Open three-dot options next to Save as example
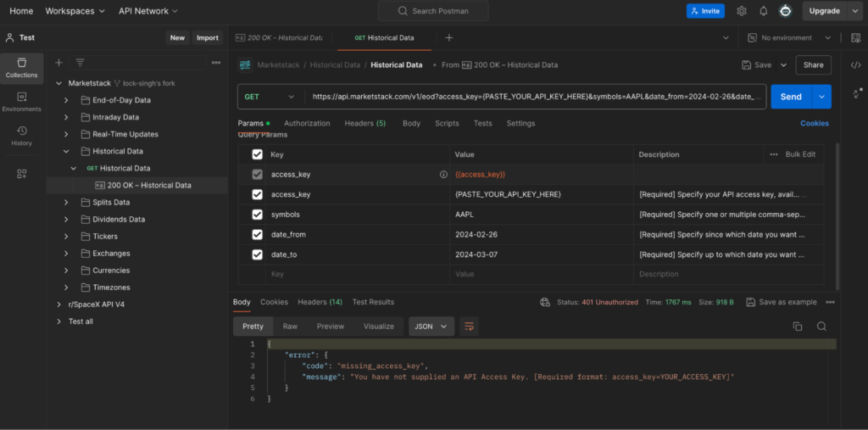The image size is (868, 430). tap(830, 302)
